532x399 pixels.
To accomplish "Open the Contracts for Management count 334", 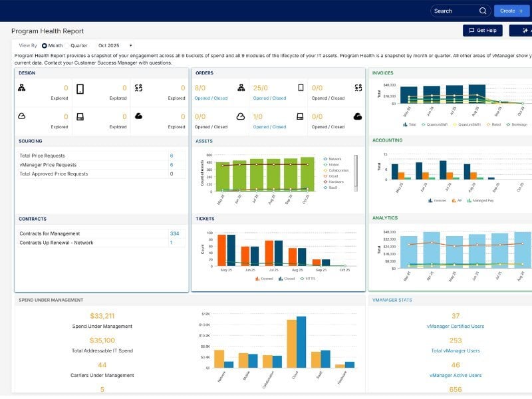I will (x=174, y=233).
